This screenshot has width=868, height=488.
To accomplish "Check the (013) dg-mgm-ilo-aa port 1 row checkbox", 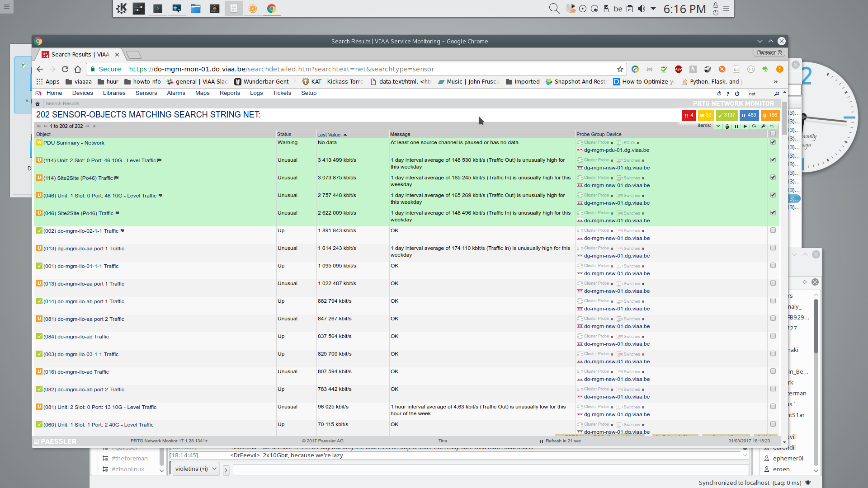I will tap(773, 248).
